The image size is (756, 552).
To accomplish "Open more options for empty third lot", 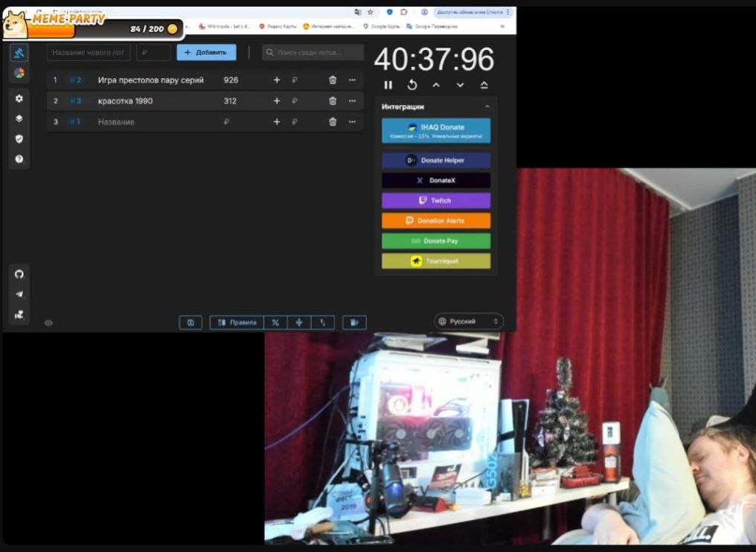I will point(353,122).
